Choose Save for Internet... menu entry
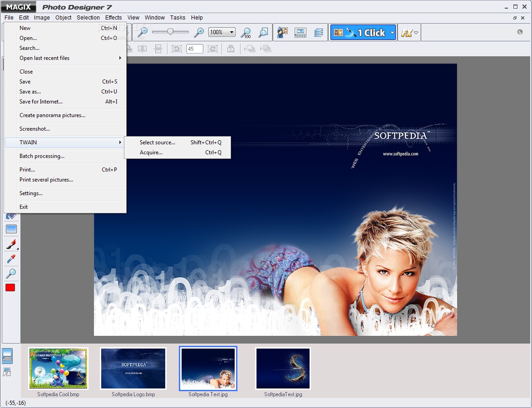This screenshot has height=408, width=532. pos(65,102)
